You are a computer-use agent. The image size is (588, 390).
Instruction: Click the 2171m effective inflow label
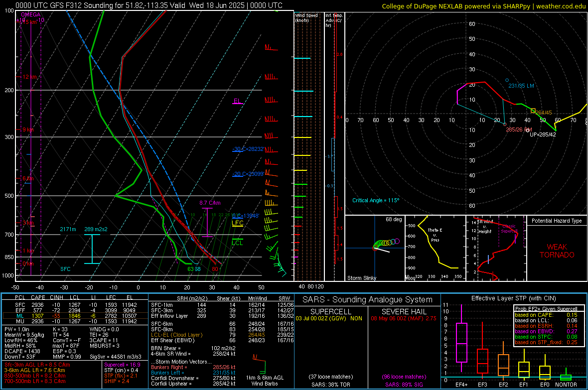click(x=68, y=229)
